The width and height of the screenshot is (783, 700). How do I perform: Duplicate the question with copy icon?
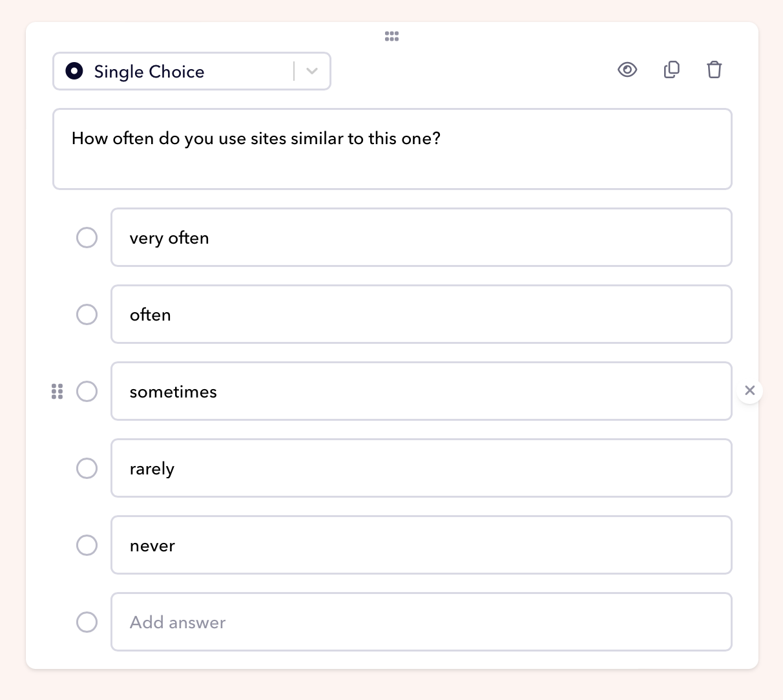[672, 70]
